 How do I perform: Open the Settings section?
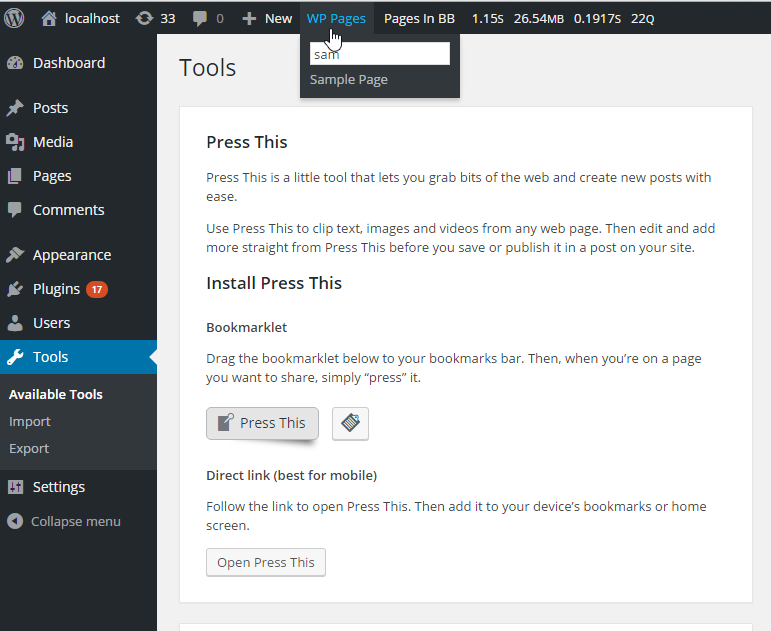point(59,487)
